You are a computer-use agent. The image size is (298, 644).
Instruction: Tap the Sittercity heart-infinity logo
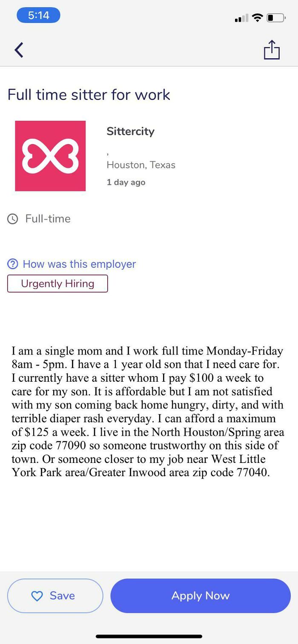(x=50, y=156)
